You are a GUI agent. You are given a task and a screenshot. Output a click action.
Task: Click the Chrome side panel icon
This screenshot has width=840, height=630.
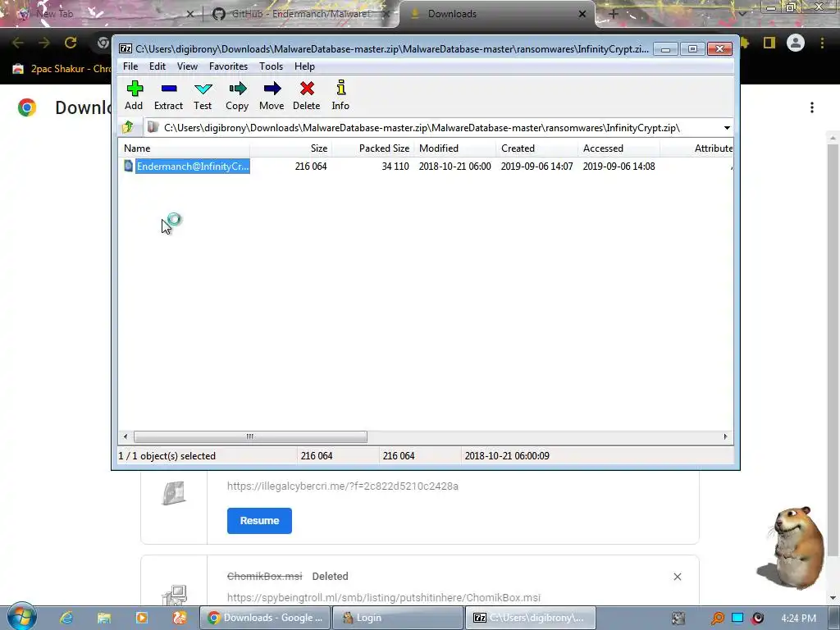pos(769,43)
